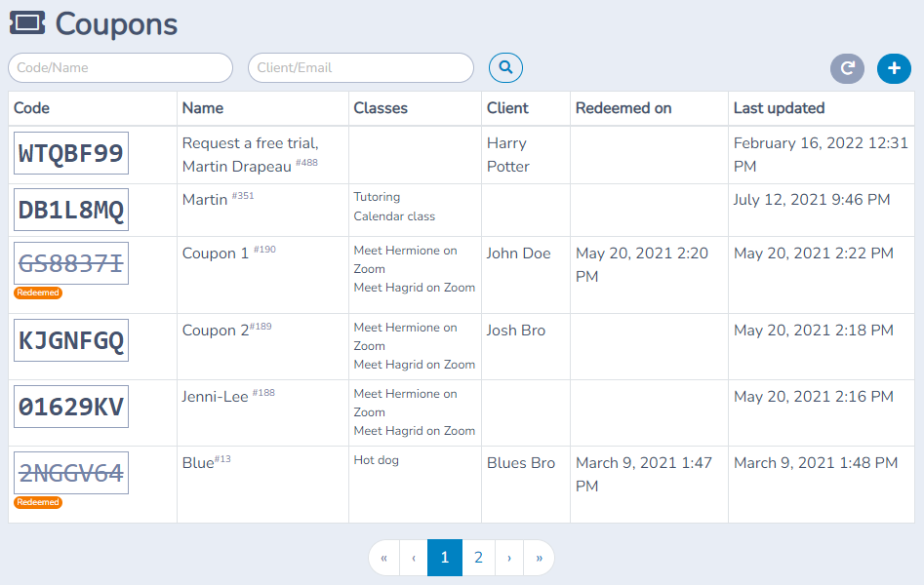Click coupon code 01629KV

coord(71,407)
